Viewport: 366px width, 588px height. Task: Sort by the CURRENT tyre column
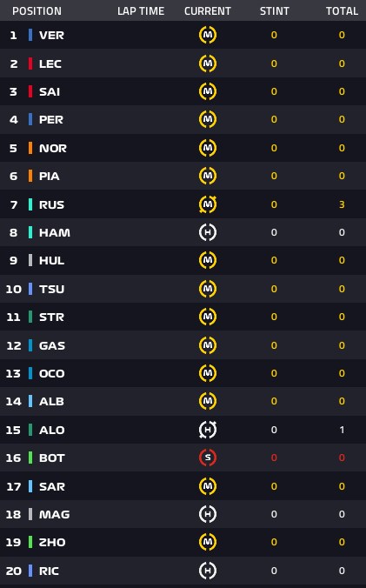(x=208, y=11)
